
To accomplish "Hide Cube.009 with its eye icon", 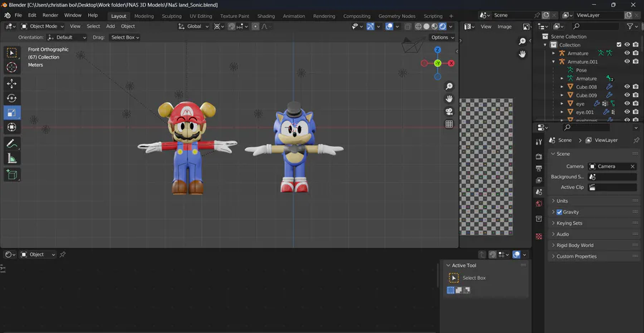I will click(627, 95).
